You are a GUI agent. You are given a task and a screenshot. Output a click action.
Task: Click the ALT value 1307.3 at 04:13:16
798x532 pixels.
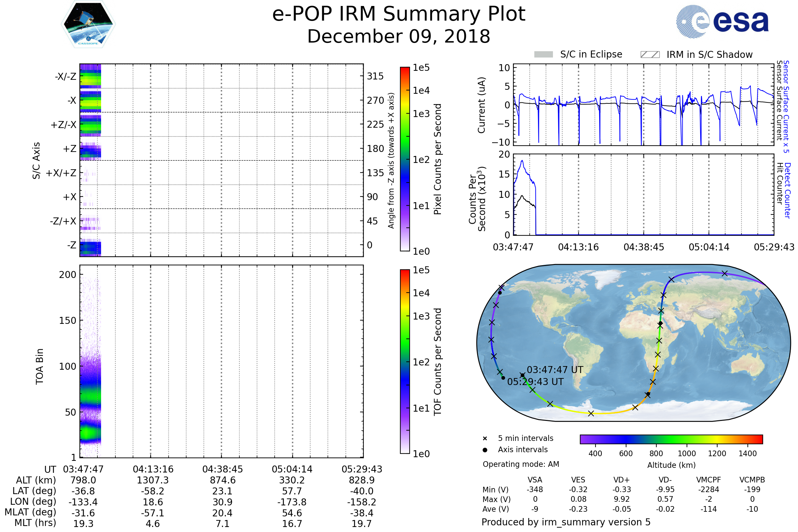tap(153, 480)
